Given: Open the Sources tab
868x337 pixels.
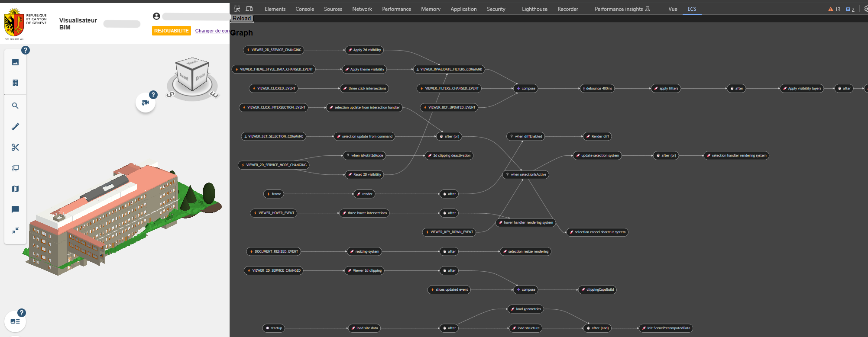Looking at the screenshot, I should 333,9.
